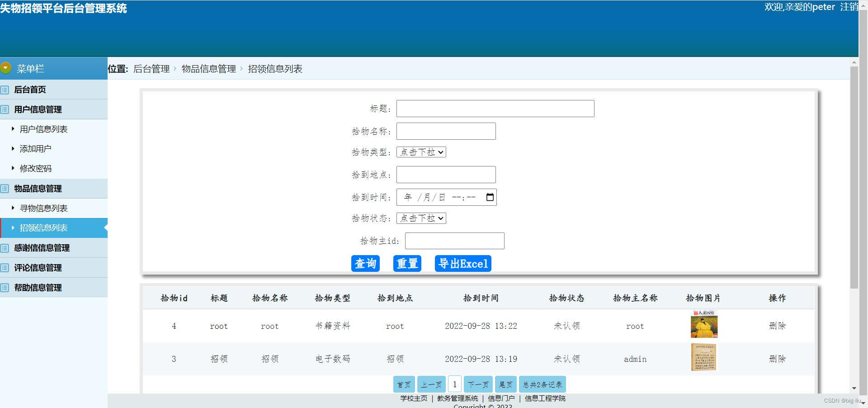Open the 帮助信息管理 menu section
Screen dimensions: 868x408
(x=54, y=288)
